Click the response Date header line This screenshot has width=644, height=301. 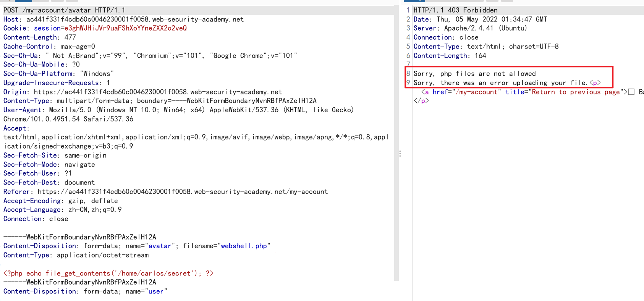click(481, 19)
